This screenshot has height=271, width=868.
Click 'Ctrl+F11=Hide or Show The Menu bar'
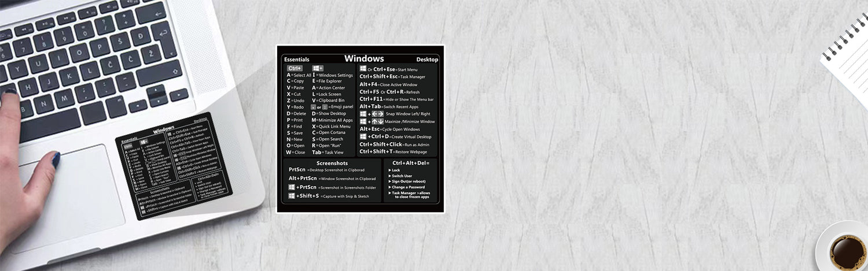tap(396, 99)
